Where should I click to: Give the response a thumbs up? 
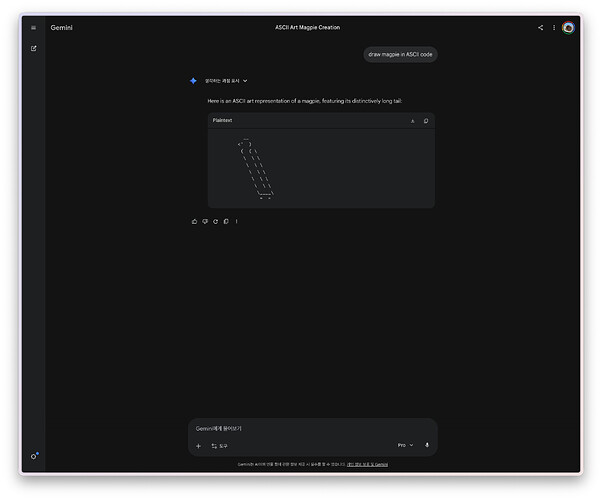coord(194,221)
